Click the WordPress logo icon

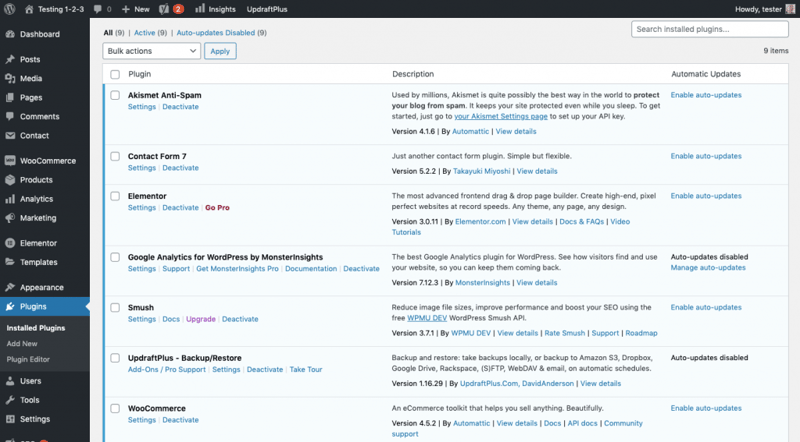coord(9,9)
